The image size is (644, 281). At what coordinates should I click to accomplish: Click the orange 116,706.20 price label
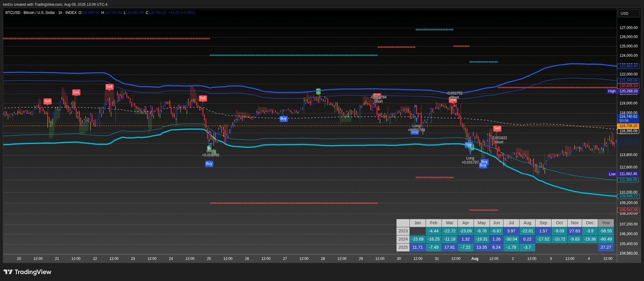coord(628,126)
